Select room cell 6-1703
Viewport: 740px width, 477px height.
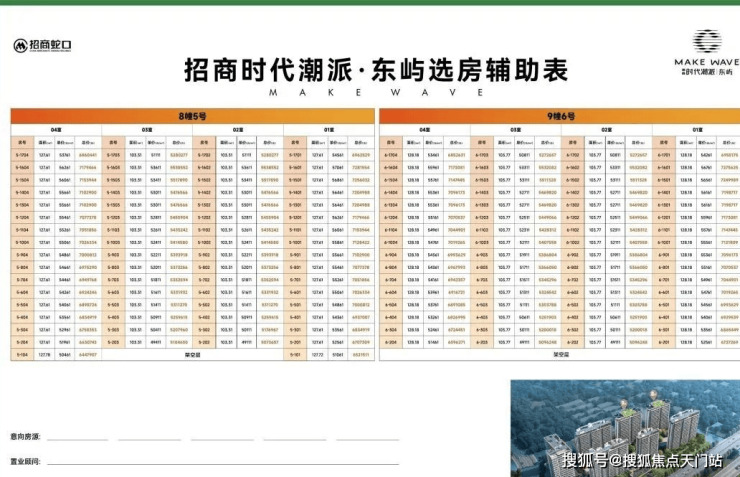(x=482, y=155)
